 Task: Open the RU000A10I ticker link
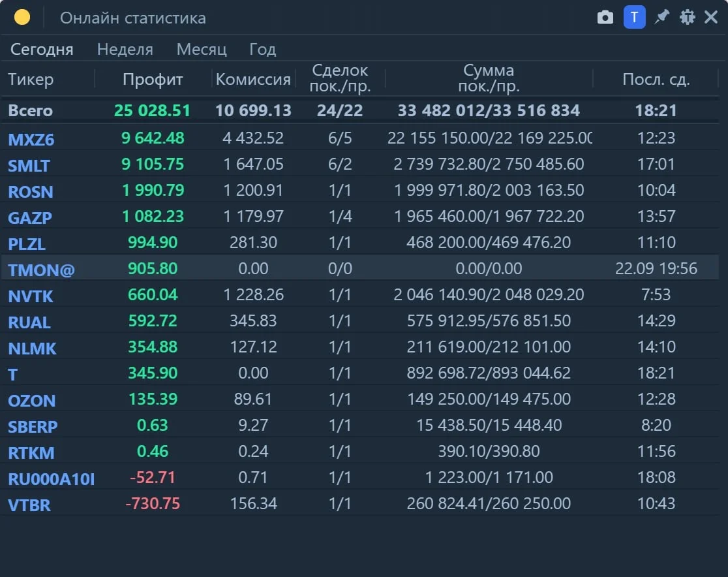51,479
